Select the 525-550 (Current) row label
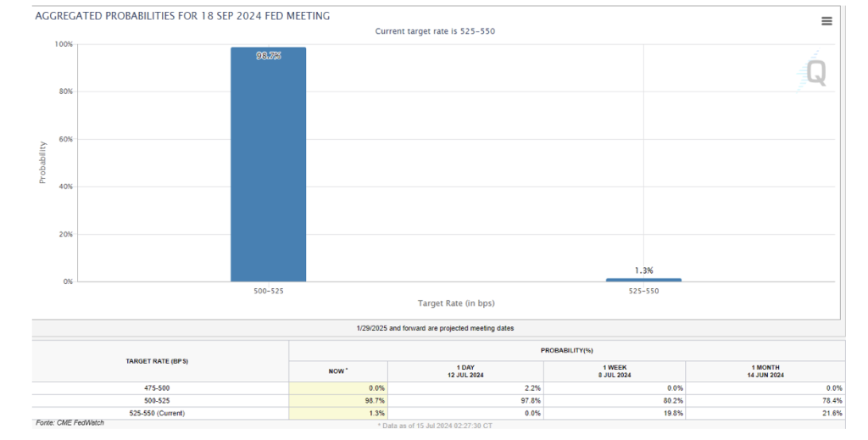This screenshot has width=868, height=440. (157, 414)
